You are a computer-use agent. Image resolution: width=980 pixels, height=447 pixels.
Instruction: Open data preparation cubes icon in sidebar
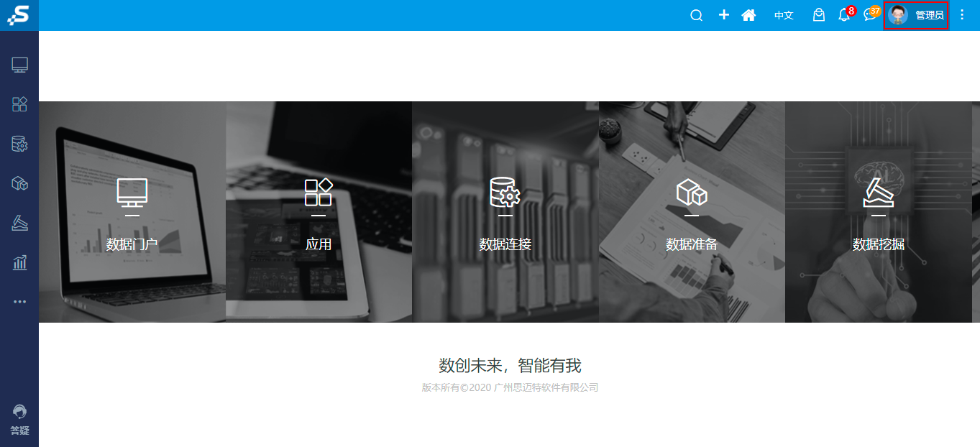(19, 183)
